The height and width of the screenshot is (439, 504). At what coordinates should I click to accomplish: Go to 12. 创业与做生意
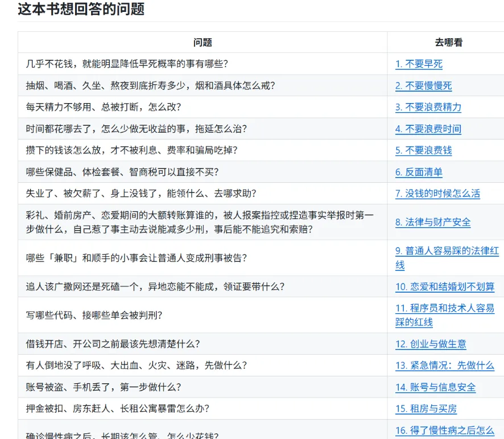(431, 344)
